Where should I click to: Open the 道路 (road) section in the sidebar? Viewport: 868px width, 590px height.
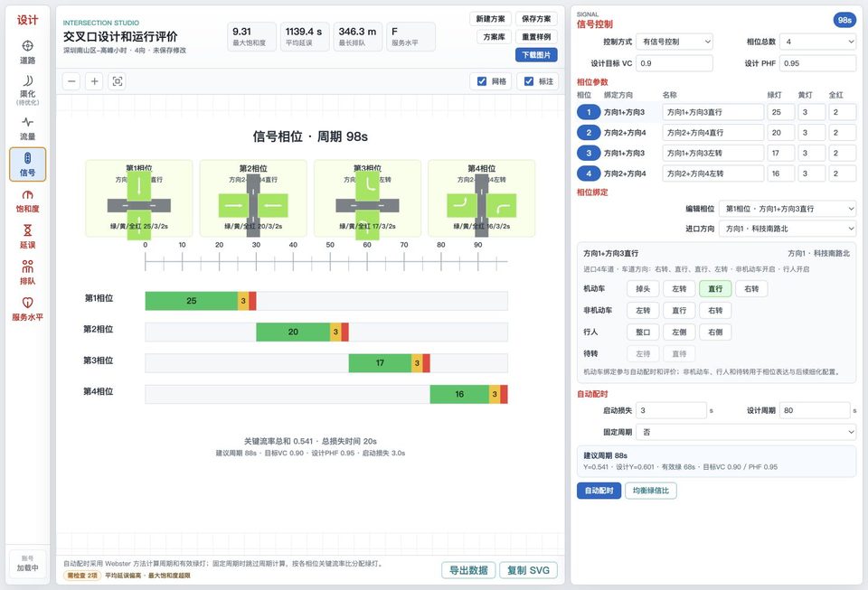coord(27,52)
